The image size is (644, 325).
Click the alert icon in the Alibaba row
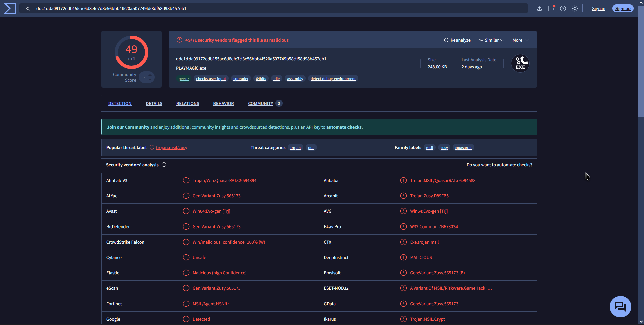404,180
